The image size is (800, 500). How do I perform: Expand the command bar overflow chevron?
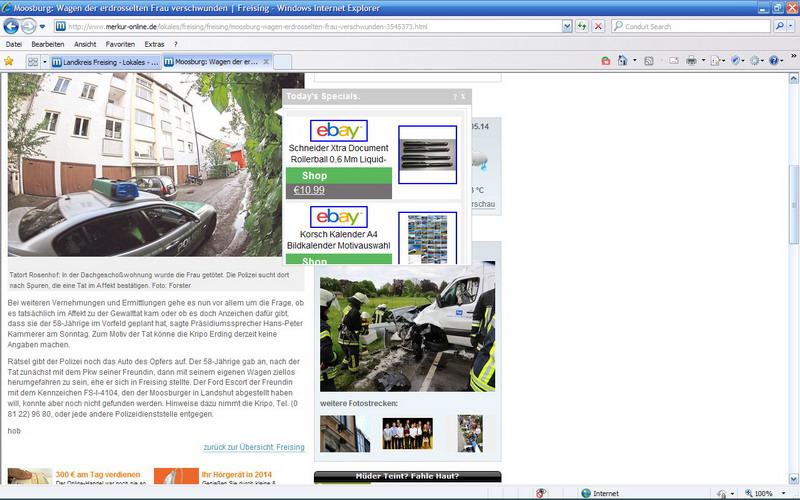(793, 56)
